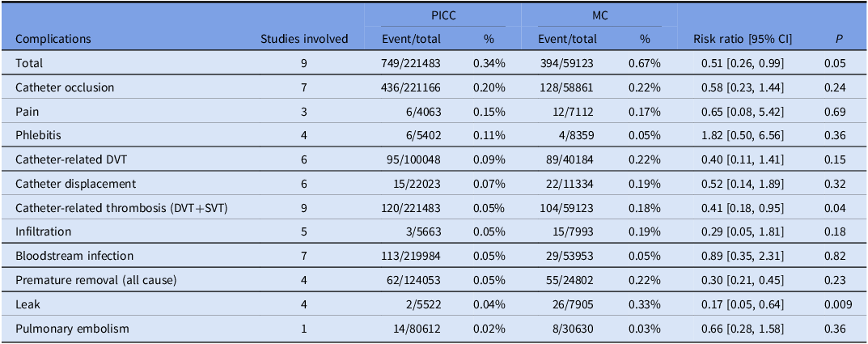Click the Complications column header
Screen dimensions: 868x344
pyautogui.click(x=53, y=39)
